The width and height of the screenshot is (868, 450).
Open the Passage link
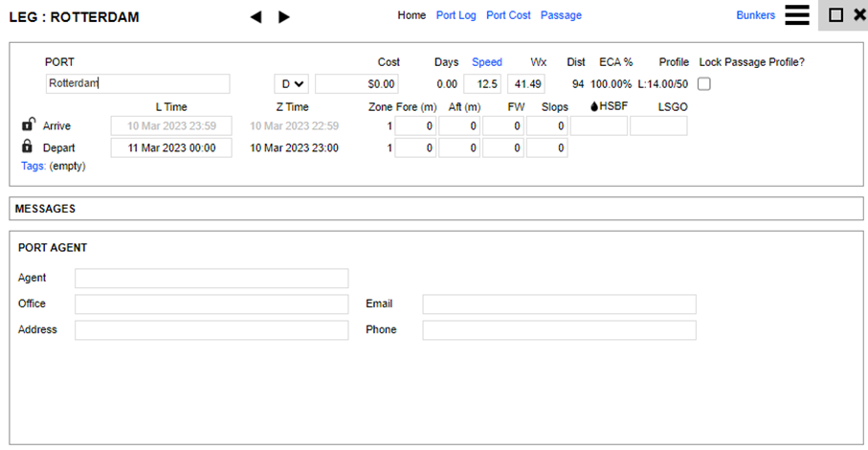coord(561,15)
